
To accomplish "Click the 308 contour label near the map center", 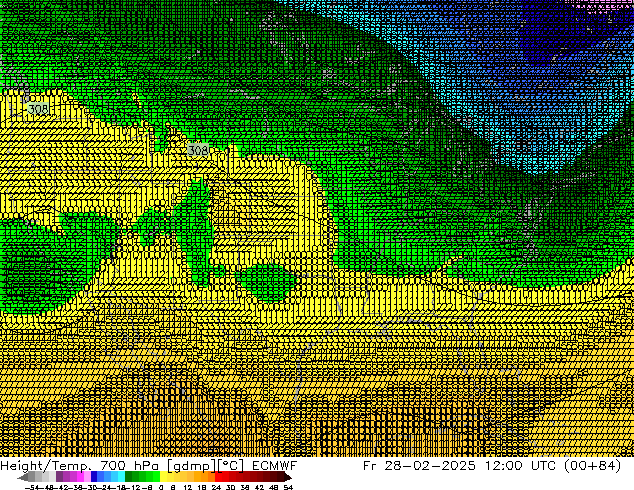I will pyautogui.click(x=198, y=150).
